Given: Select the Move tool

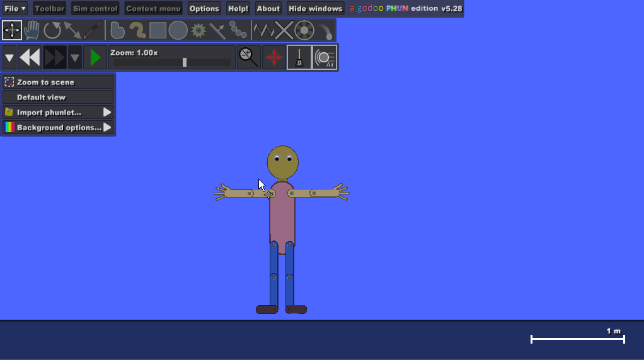Looking at the screenshot, I should point(12,30).
